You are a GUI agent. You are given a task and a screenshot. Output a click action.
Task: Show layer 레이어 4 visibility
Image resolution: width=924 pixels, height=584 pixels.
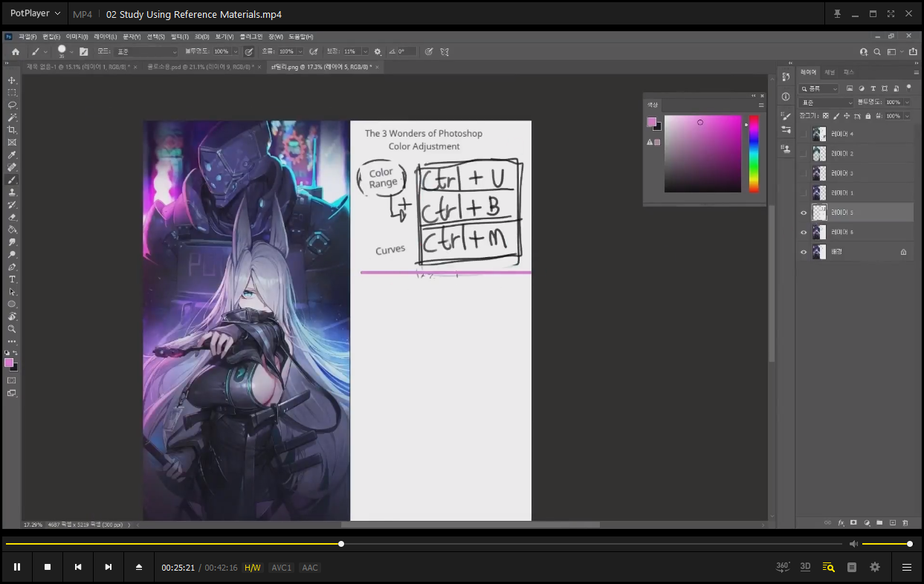click(x=804, y=134)
